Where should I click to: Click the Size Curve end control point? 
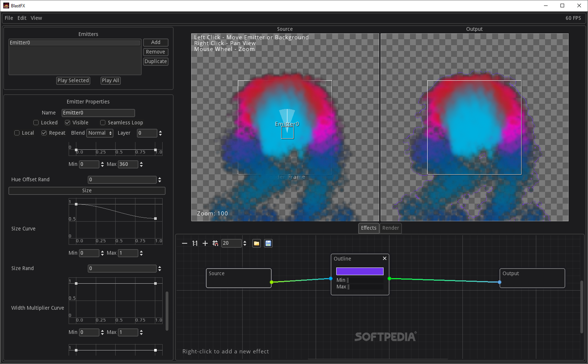tap(155, 218)
